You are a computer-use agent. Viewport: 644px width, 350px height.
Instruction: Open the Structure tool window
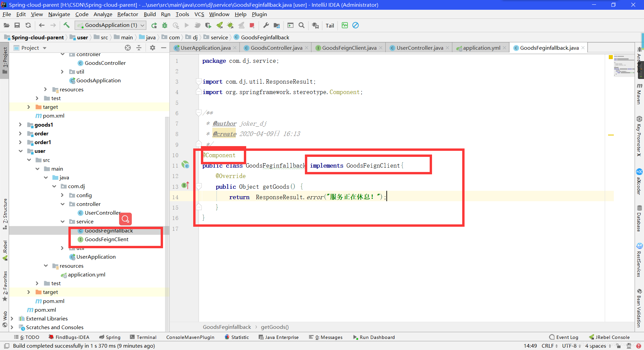[x=5, y=214]
